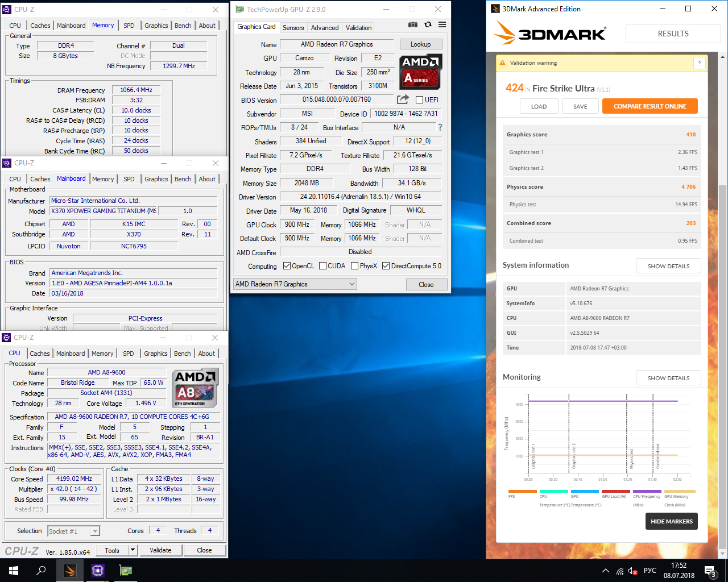Toggle the DirectCompute 5.0 checkbox

coord(386,266)
